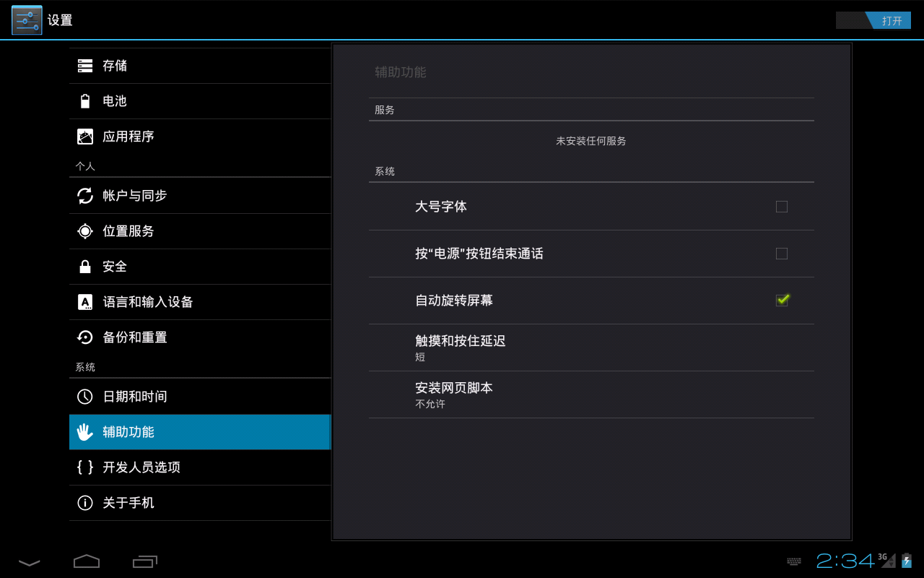This screenshot has height=578, width=924.
Task: Tap the battery charging status icon
Action: [x=907, y=560]
